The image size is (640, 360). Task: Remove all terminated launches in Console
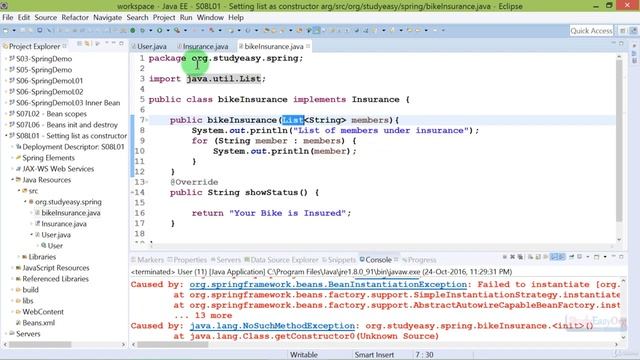pyautogui.click(x=520, y=257)
